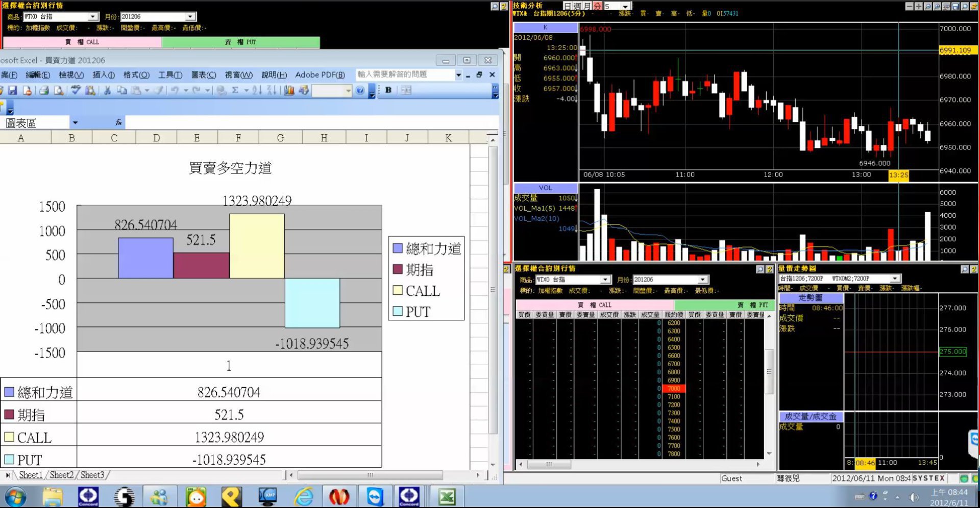The height and width of the screenshot is (508, 980).
Task: Open the Windows Start button
Action: point(15,497)
